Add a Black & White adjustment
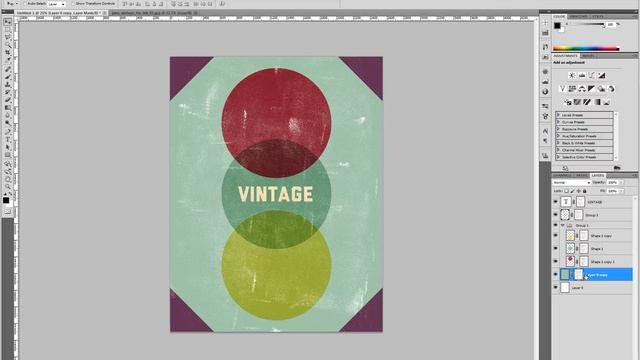The image size is (640, 360). 591,89
